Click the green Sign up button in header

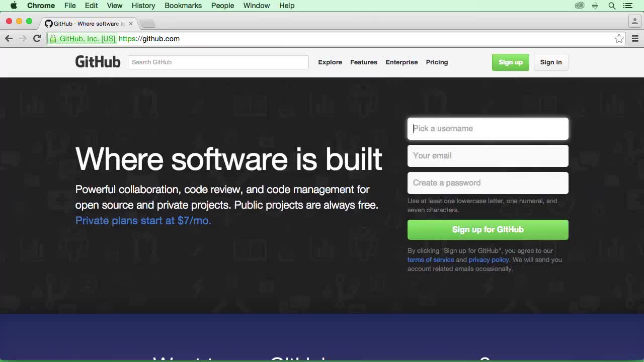pyautogui.click(x=511, y=62)
